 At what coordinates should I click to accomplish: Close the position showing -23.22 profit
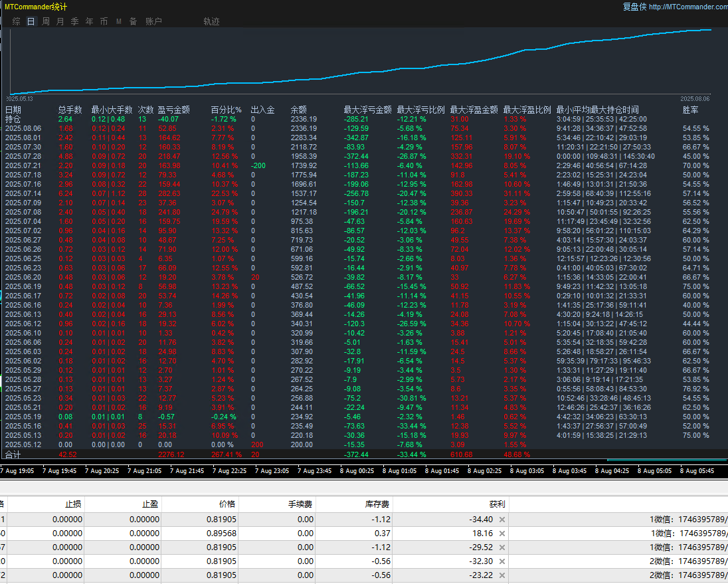[x=502, y=575]
